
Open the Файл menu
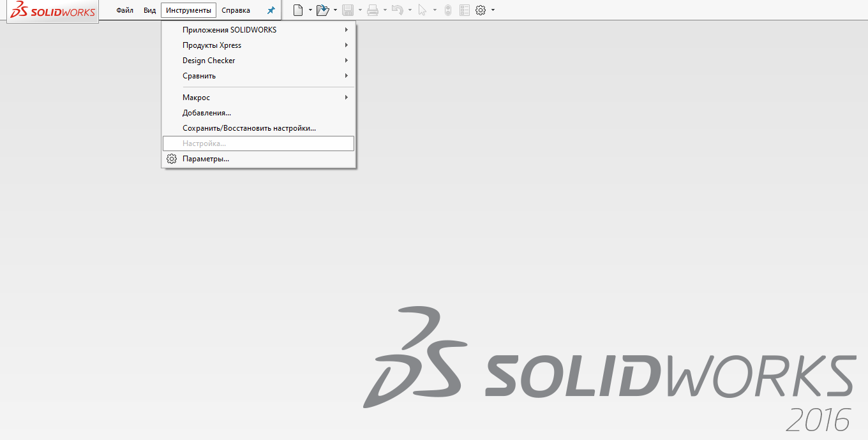click(124, 10)
